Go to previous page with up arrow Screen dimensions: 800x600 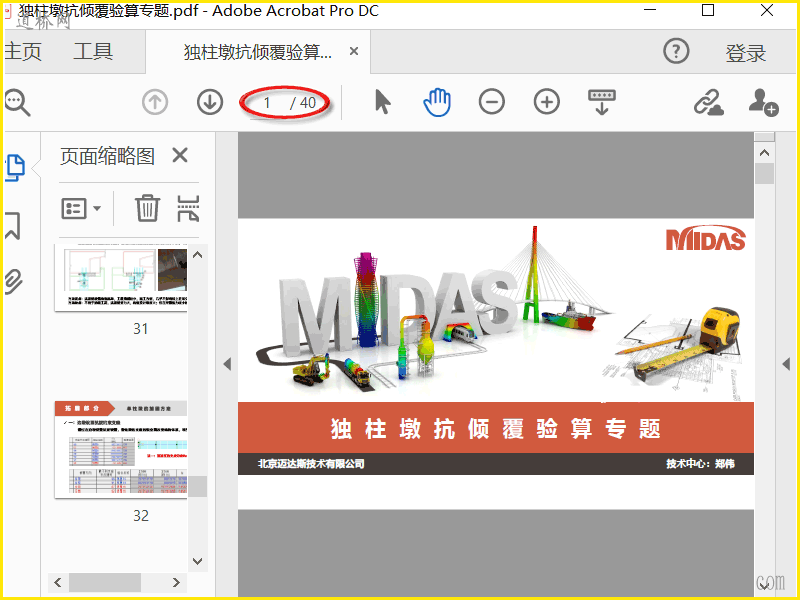pyautogui.click(x=155, y=102)
